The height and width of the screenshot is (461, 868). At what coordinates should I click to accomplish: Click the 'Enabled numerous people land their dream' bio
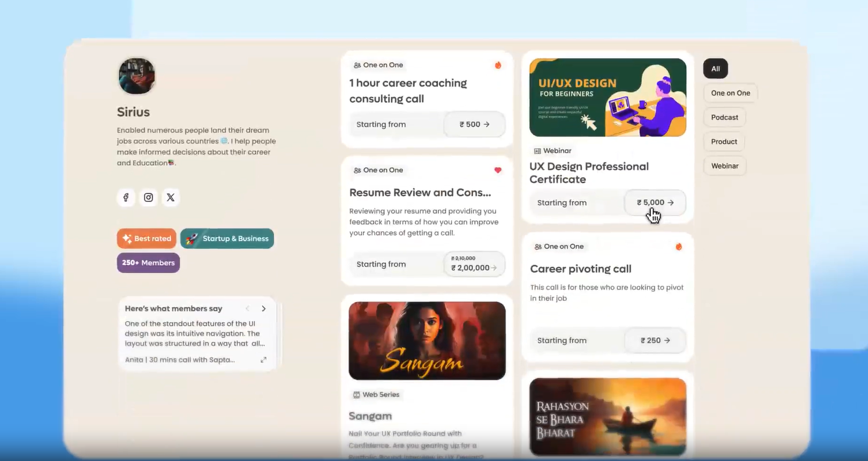pyautogui.click(x=197, y=146)
